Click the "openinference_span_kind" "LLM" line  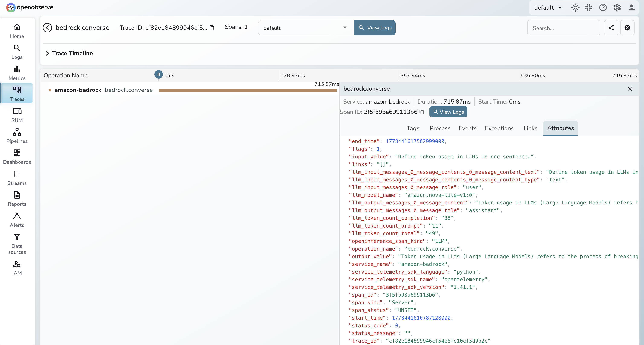click(399, 241)
